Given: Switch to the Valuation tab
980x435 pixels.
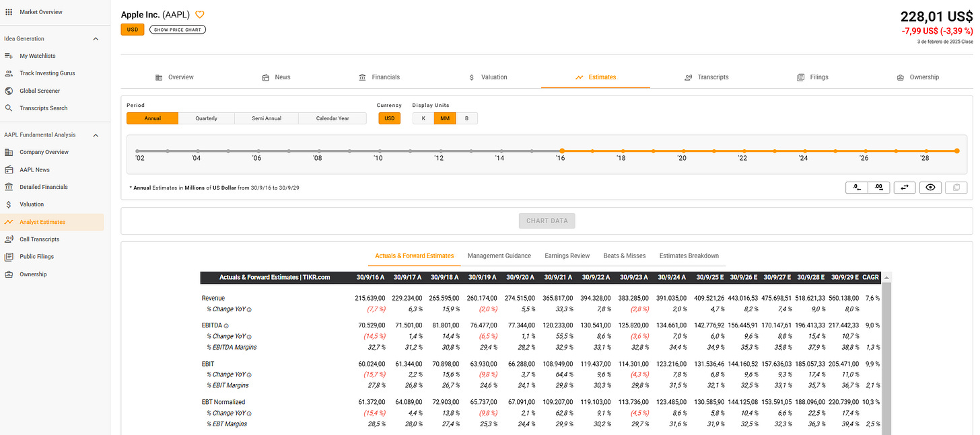Looking at the screenshot, I should [x=488, y=77].
